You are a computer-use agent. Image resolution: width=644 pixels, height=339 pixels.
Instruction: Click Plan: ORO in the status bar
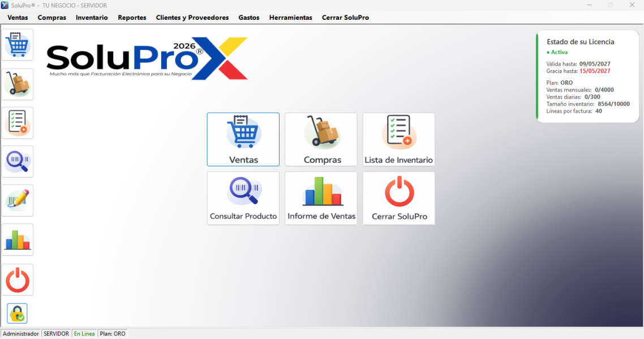coord(113,334)
